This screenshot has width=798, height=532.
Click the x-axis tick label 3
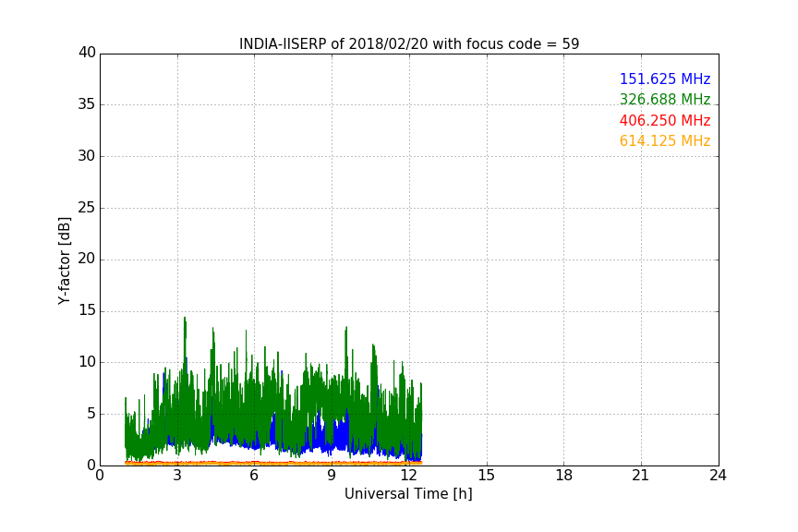pyautogui.click(x=177, y=476)
